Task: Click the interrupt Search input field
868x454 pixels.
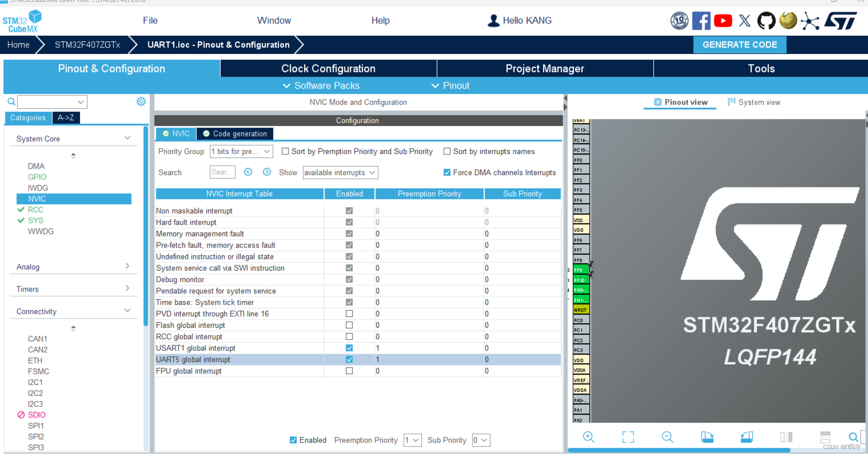Action: pyautogui.click(x=223, y=172)
